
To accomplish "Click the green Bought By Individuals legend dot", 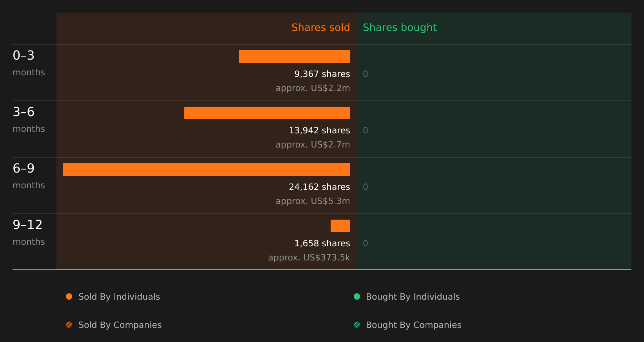I will click(x=357, y=297).
